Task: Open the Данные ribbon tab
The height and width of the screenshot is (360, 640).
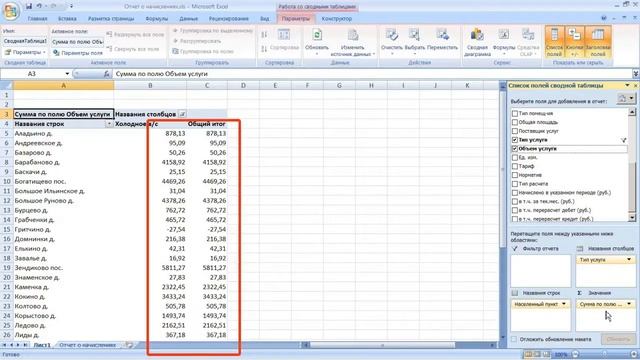Action: point(188,19)
